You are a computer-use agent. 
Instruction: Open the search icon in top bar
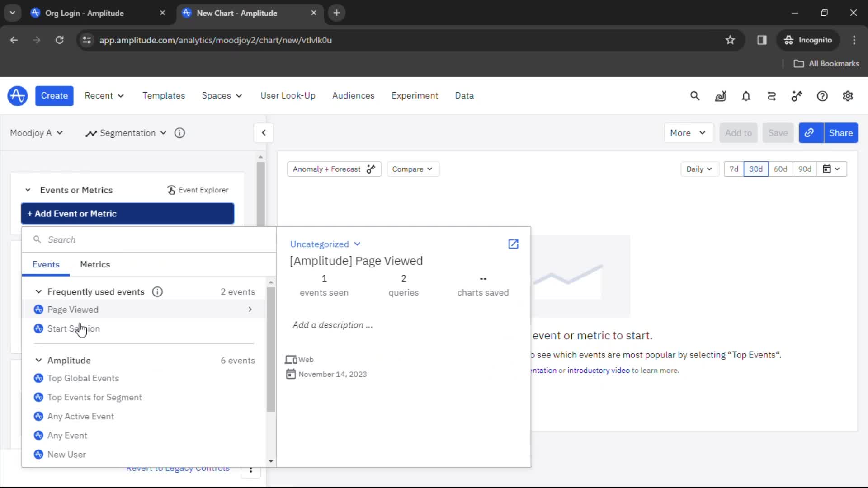pos(694,95)
